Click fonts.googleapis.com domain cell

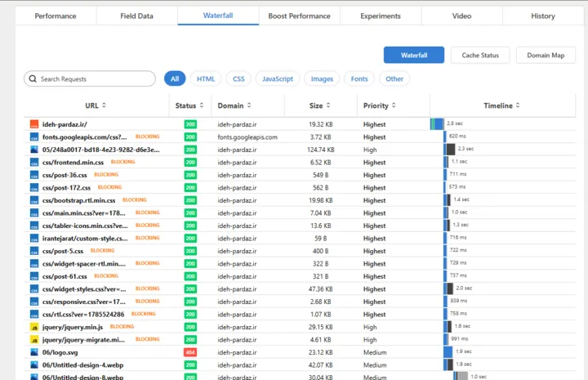coord(247,137)
